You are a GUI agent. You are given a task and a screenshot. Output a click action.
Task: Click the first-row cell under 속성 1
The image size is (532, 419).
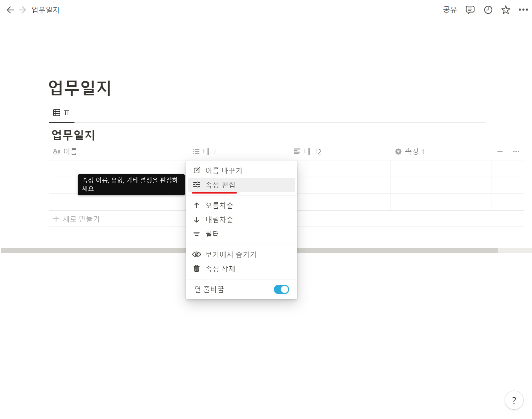tap(441, 169)
